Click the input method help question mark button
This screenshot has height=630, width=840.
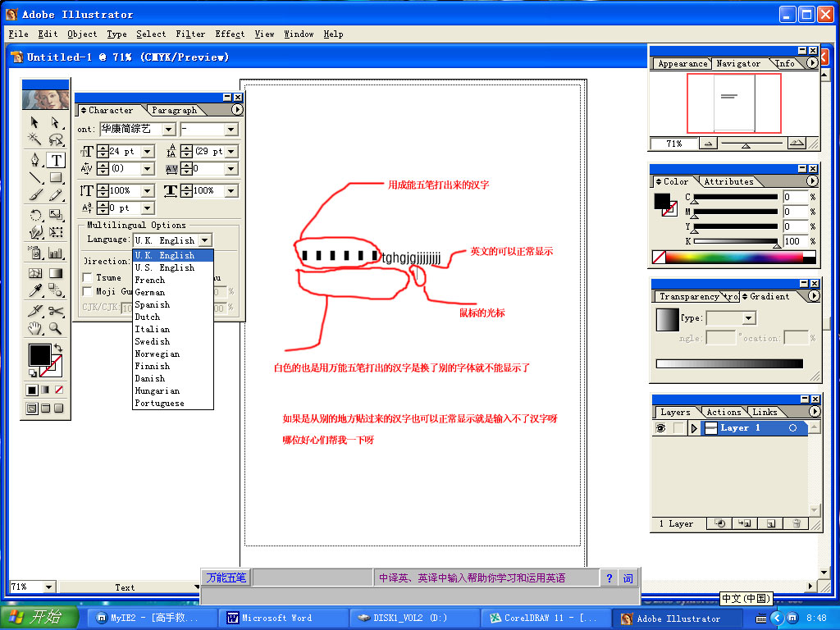coord(609,578)
